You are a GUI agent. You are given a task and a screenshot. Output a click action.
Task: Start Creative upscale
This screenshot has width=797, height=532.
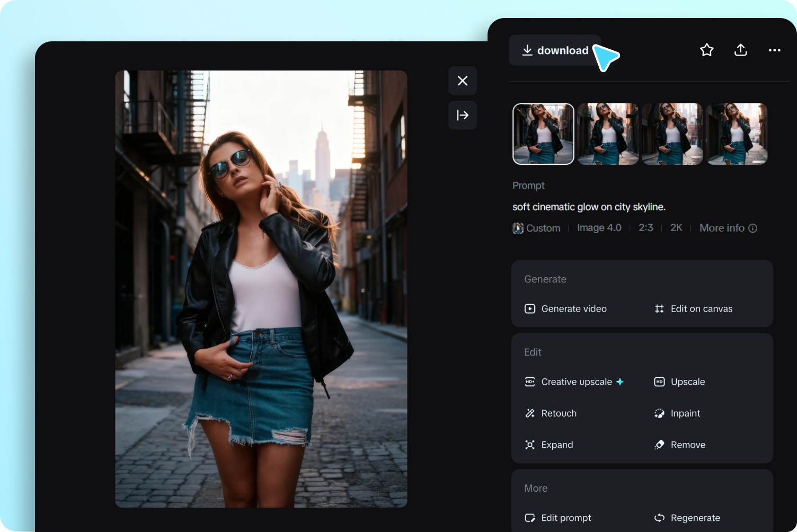(x=574, y=382)
